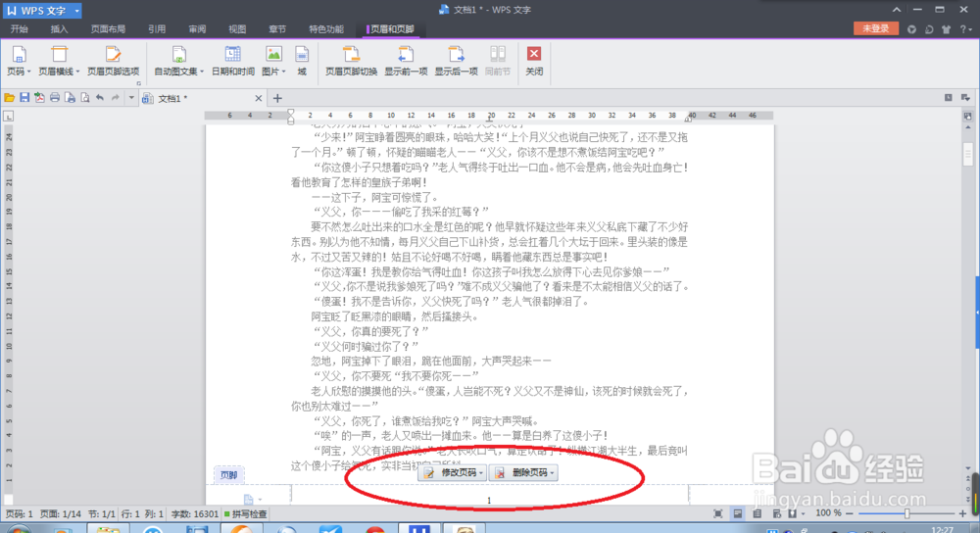Select the 页眉和页脚 ribbon tab

pyautogui.click(x=391, y=29)
